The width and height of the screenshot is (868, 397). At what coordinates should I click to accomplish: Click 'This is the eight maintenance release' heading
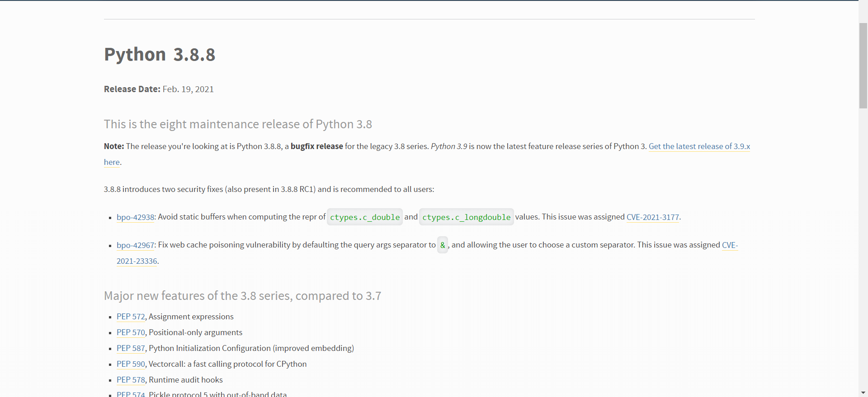(x=238, y=124)
